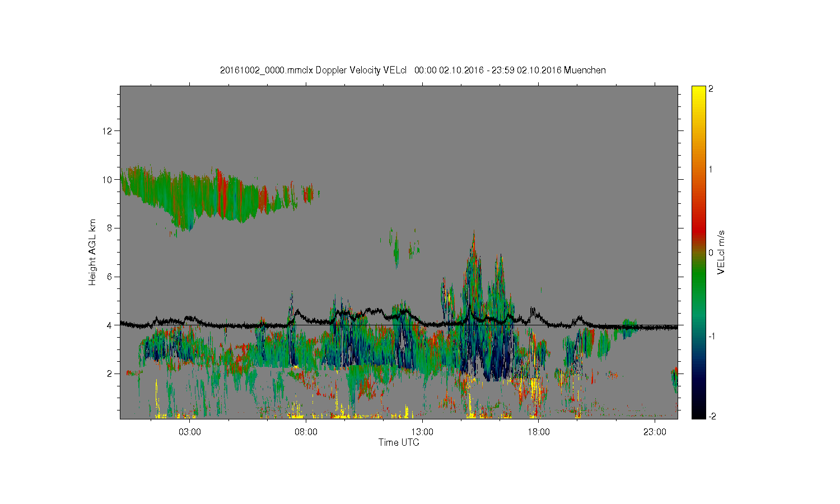Click the colorbar tick label -1
The width and height of the screenshot is (840, 504).
pyautogui.click(x=711, y=336)
